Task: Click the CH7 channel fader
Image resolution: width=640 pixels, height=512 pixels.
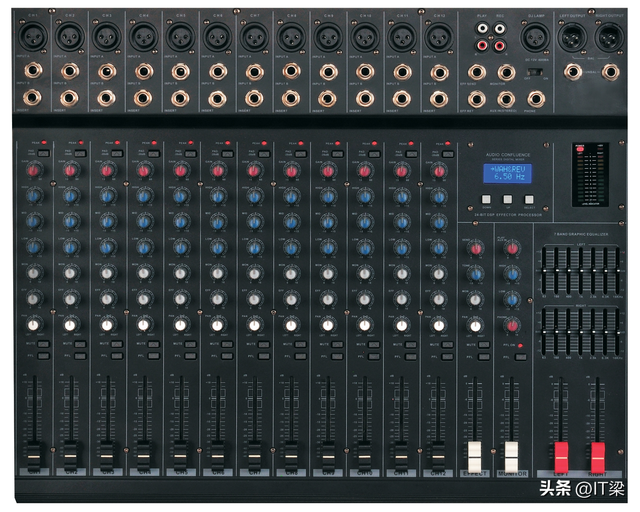Action: point(254,455)
